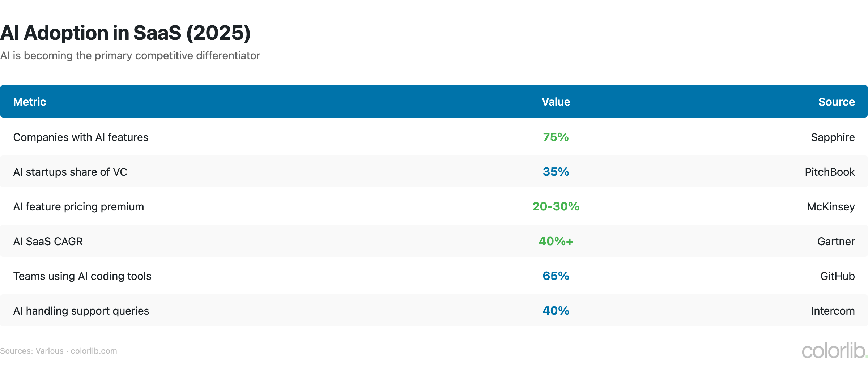
Task: Click the Gartner source cell
Action: tap(836, 242)
